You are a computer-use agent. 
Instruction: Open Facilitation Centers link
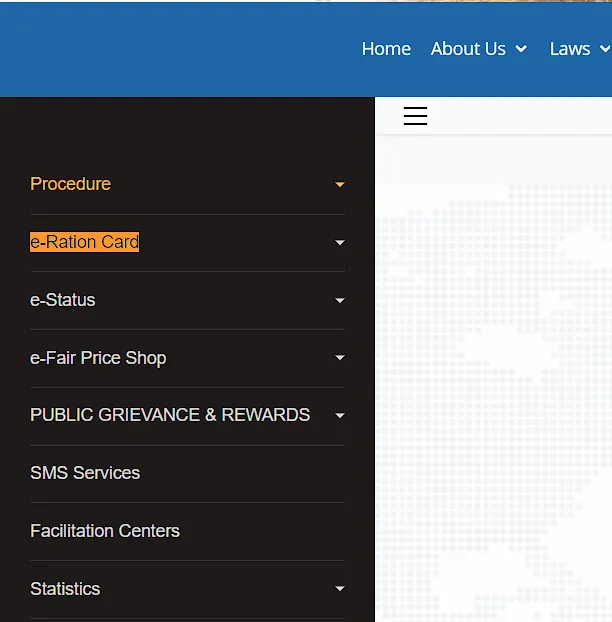point(105,531)
